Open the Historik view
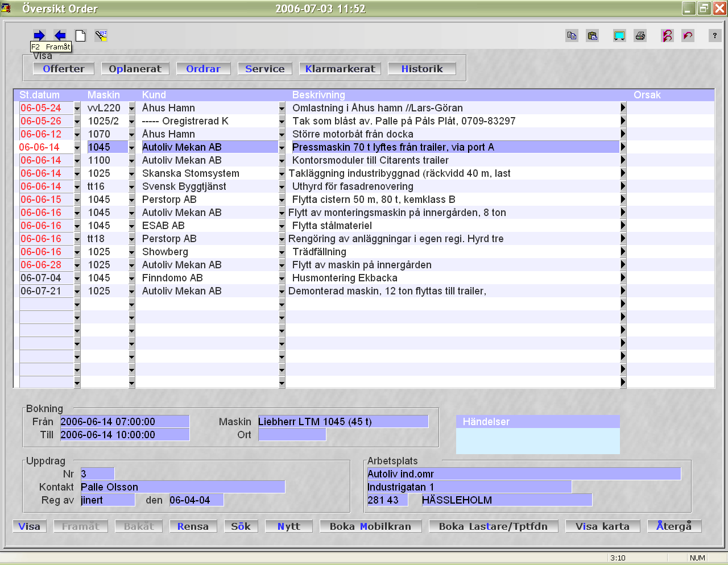Image resolution: width=728 pixels, height=565 pixels. (x=422, y=69)
